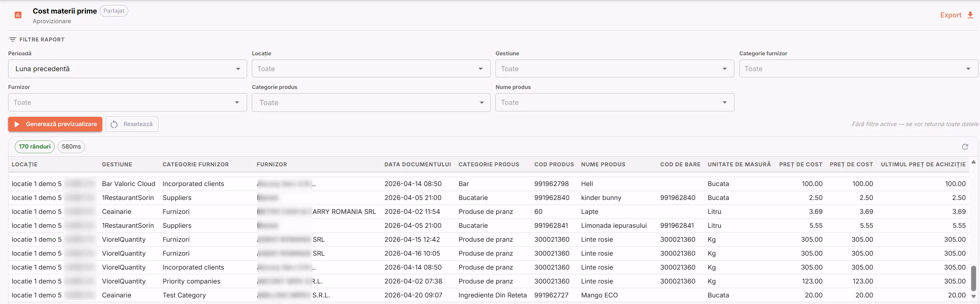The image size is (980, 304).
Task: Sort by the CATEGORIE FURNIZOR column header
Action: point(196,164)
